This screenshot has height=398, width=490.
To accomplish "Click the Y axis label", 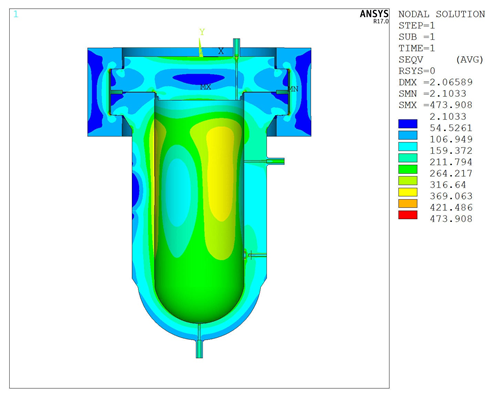I will pyautogui.click(x=202, y=32).
